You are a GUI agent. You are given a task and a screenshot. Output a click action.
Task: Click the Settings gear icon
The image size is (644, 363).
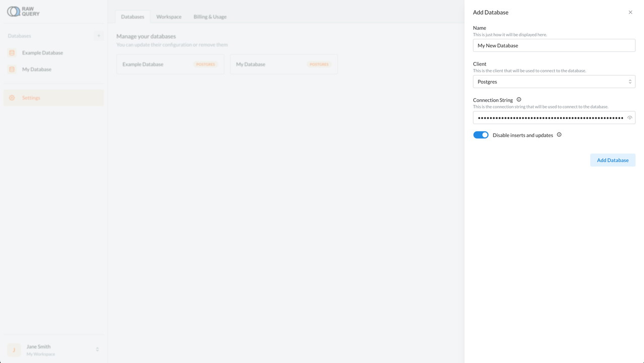click(12, 98)
